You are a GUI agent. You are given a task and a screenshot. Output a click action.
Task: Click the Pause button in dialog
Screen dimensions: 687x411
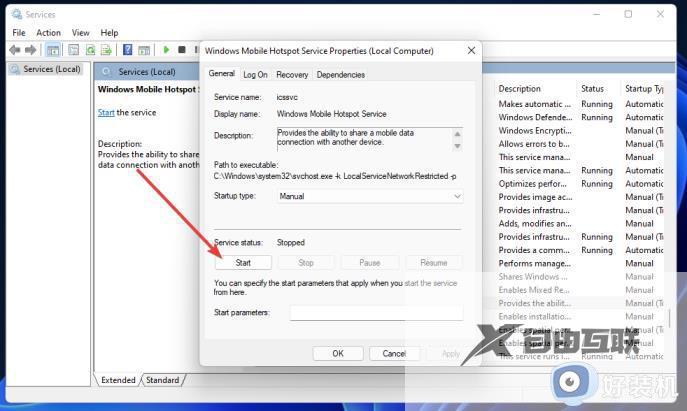pos(370,262)
